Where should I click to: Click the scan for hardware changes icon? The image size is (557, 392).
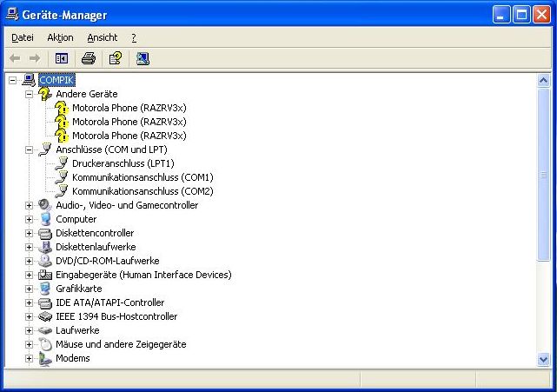[x=143, y=58]
